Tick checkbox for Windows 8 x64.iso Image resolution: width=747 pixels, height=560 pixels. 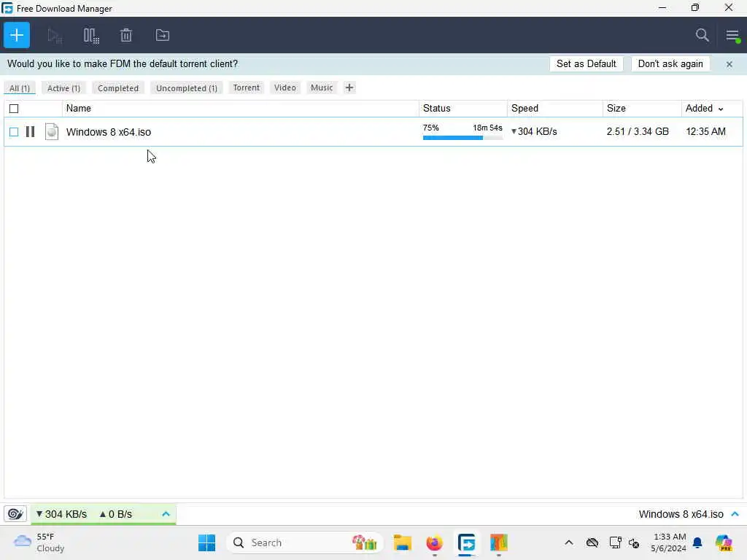click(x=14, y=132)
